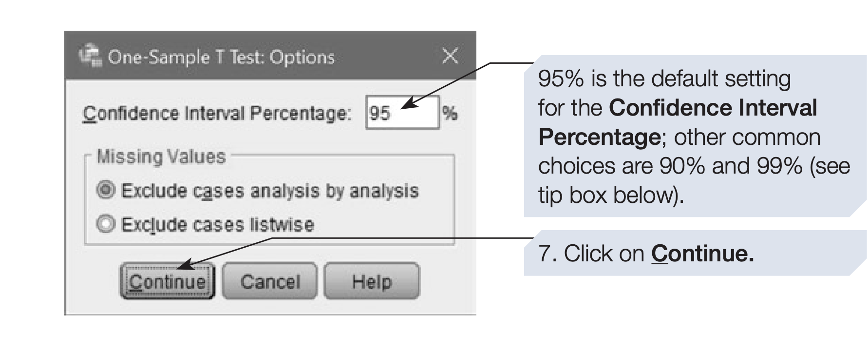Image resolution: width=868 pixels, height=354 pixels.
Task: Click the percent sign beside the input
Action: (450, 113)
